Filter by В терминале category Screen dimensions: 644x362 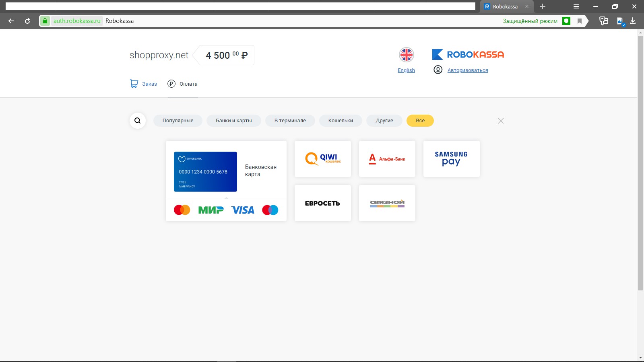pyautogui.click(x=290, y=121)
